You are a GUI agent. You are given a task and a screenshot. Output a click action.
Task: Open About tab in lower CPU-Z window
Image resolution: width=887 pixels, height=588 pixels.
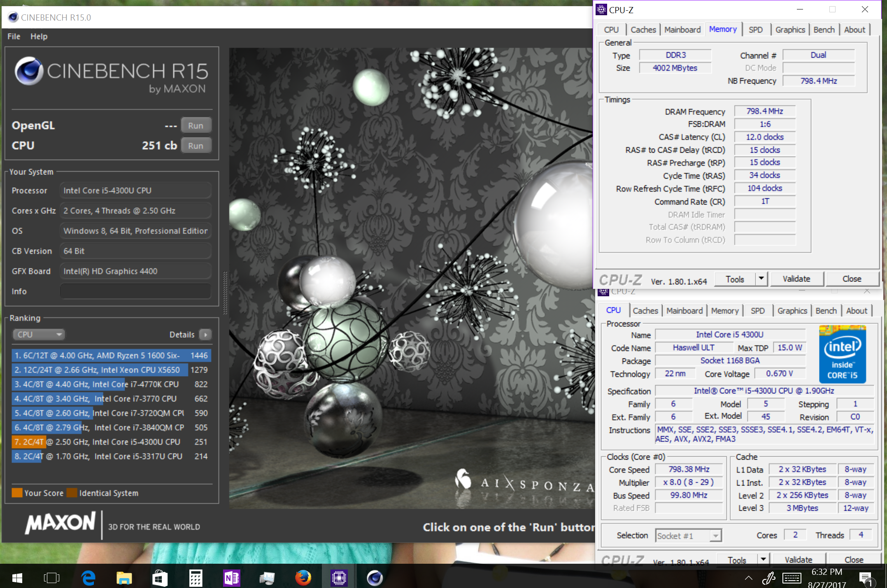(857, 311)
